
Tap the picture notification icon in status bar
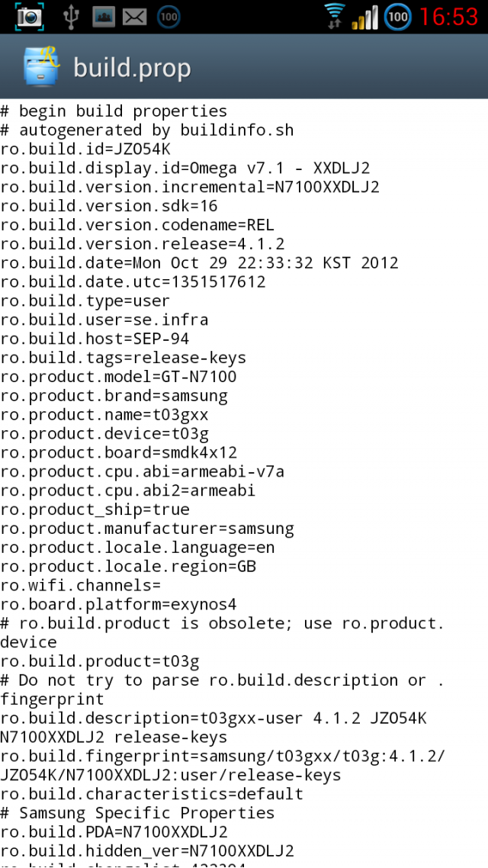104,16
